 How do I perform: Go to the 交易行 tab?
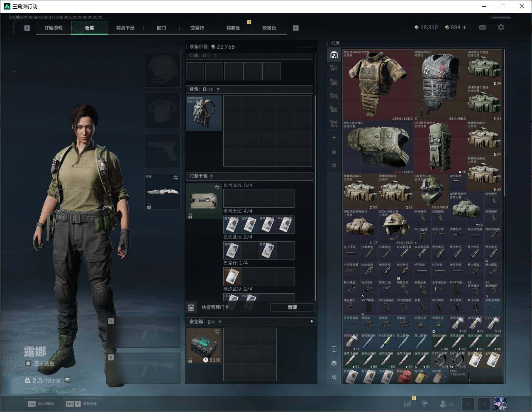click(x=197, y=28)
